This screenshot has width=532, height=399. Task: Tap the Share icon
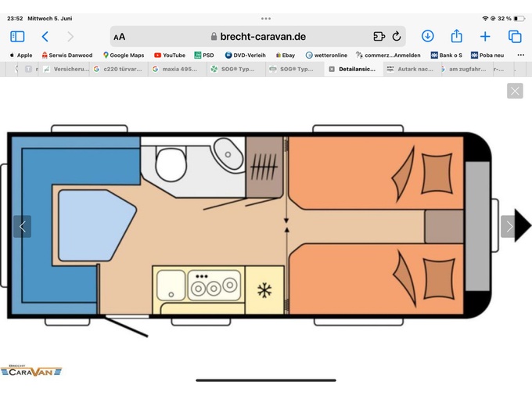[457, 36]
